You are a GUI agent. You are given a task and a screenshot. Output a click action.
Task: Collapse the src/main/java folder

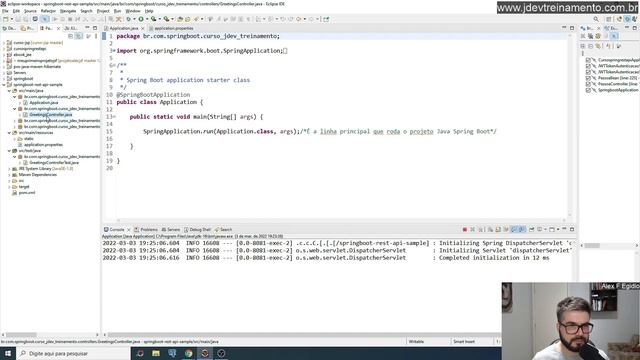tap(9, 91)
